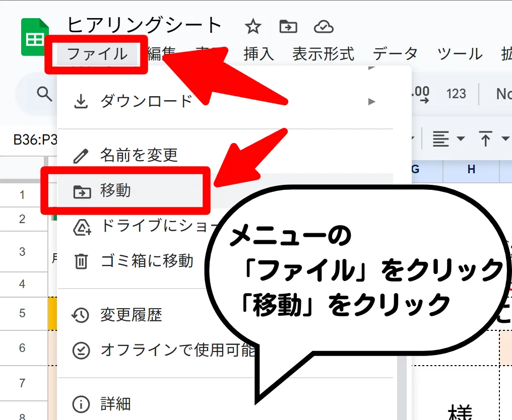Screen dimensions: 512x420
Task: Open the ファイル menu
Action: [x=97, y=53]
